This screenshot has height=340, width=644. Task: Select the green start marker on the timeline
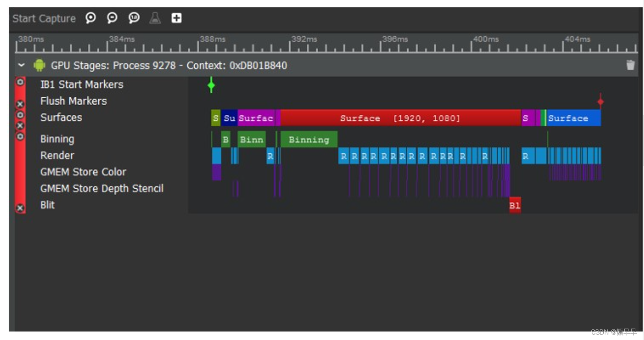tap(210, 85)
